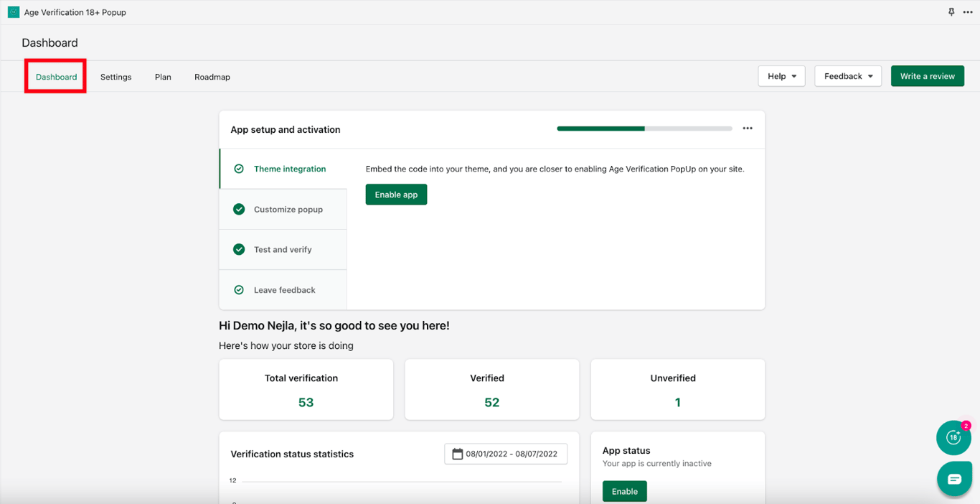Go to the Roadmap tab

[x=212, y=77]
